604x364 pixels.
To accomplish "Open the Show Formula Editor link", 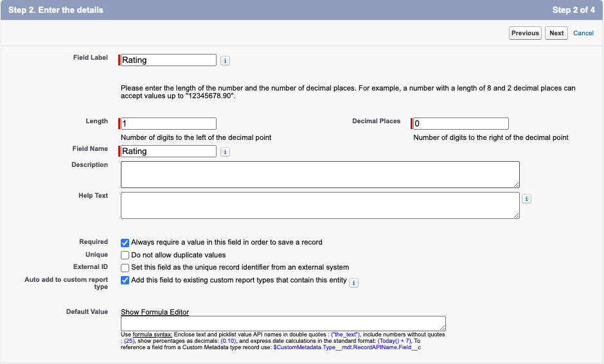I will (155, 312).
